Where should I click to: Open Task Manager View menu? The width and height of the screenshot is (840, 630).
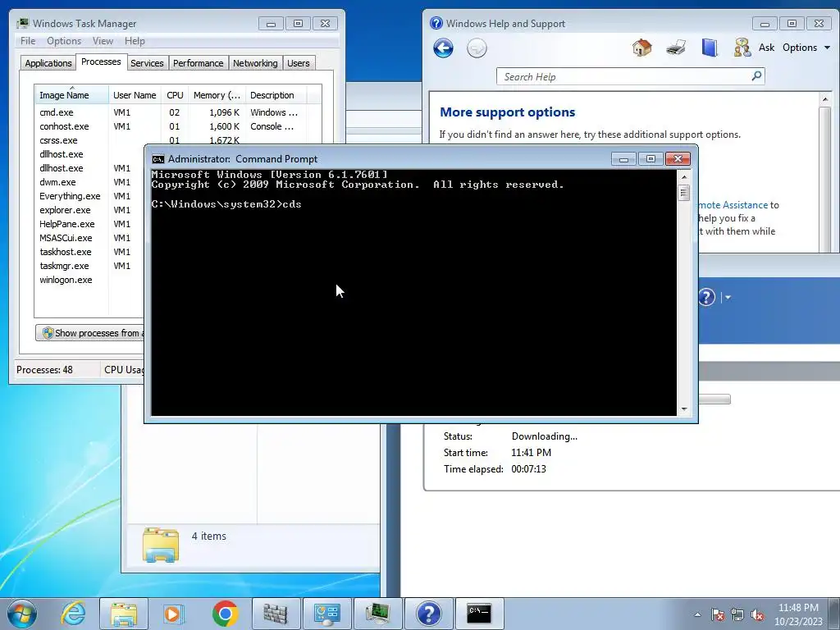pyautogui.click(x=103, y=41)
